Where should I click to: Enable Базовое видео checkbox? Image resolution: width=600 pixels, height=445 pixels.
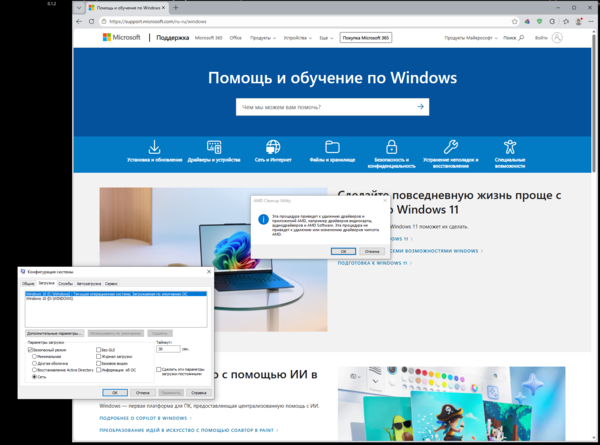(98, 363)
